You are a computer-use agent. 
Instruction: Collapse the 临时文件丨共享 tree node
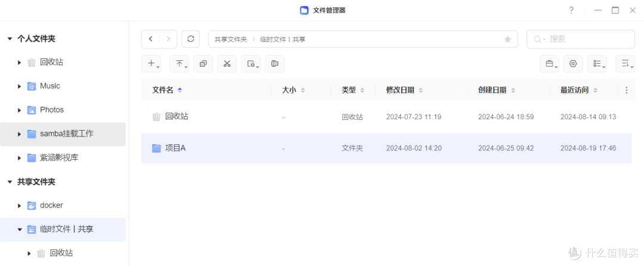tap(19, 230)
